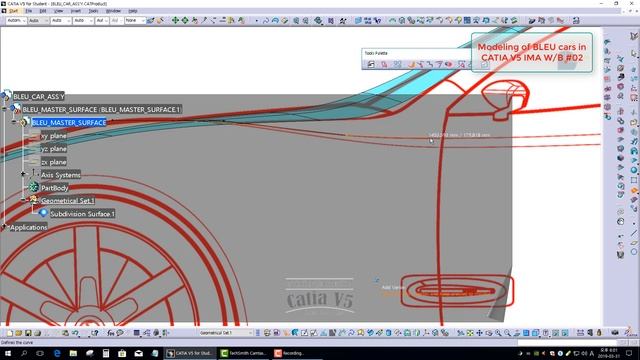Image resolution: width=640 pixels, height=360 pixels.
Task: Open Geometrical Set.1 dropdown in bottom toolbar
Action: 226,333
